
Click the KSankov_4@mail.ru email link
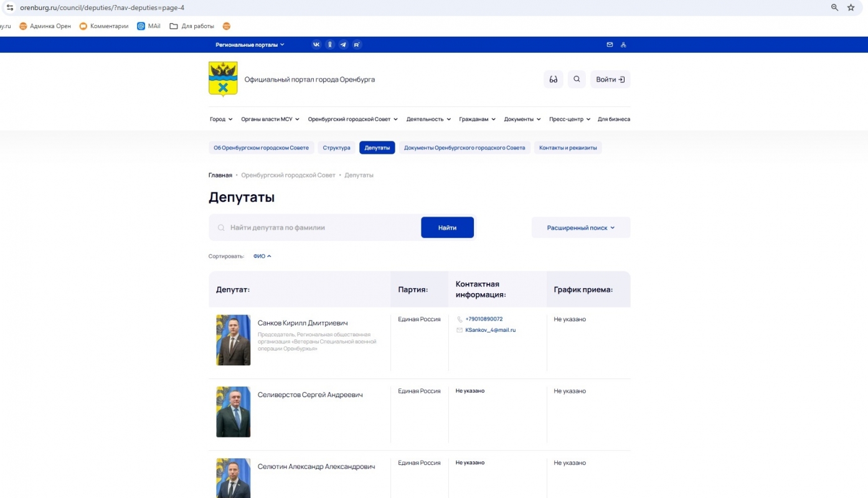click(490, 330)
